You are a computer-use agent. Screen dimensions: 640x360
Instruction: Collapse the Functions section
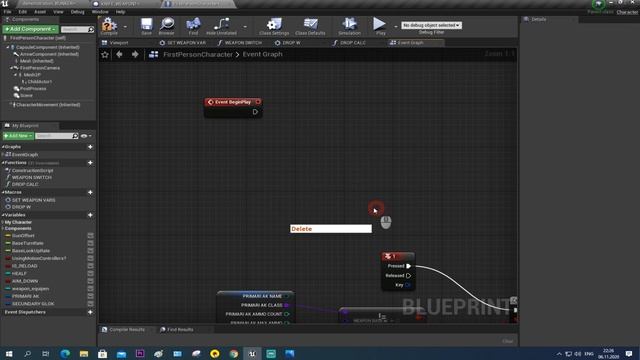tap(3, 162)
